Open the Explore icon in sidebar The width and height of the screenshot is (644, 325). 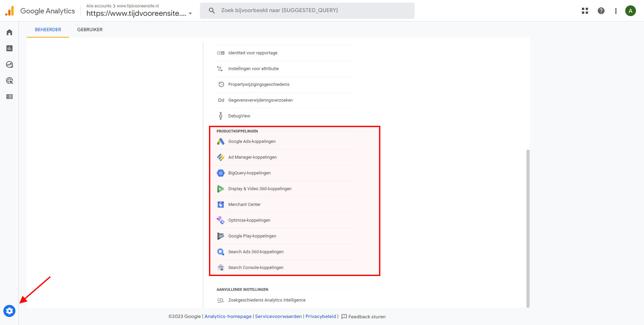[x=9, y=64]
